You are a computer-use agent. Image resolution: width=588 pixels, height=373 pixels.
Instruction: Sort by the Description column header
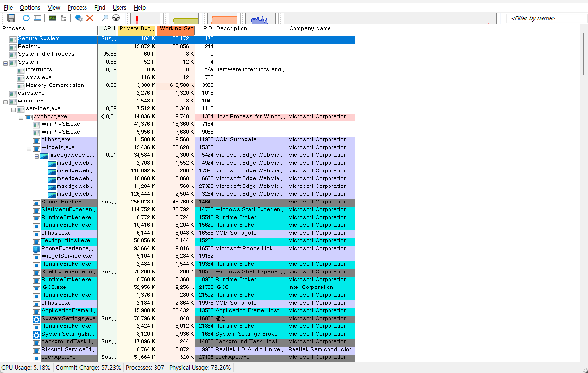tap(251, 29)
